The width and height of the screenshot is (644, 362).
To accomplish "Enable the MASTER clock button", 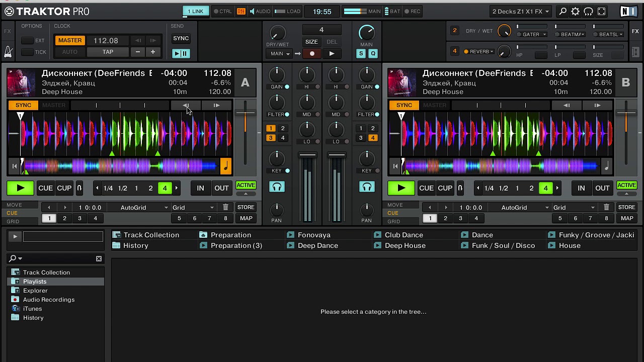I will point(70,40).
